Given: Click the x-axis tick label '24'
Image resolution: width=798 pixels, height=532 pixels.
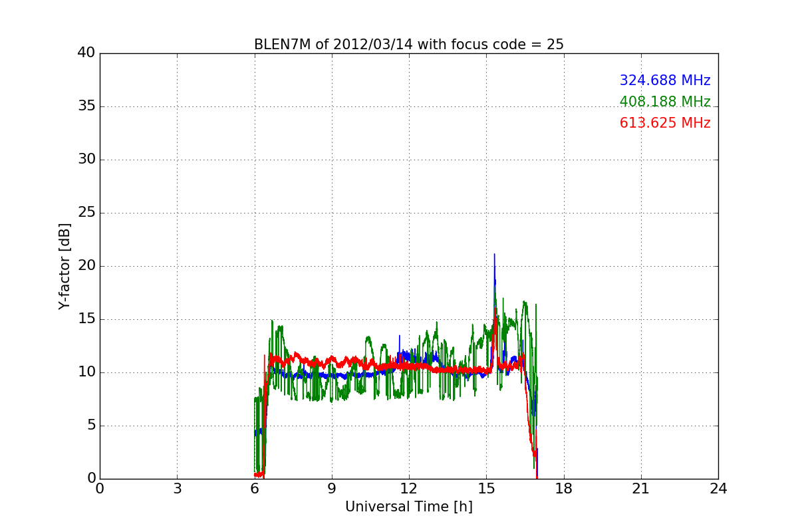Looking at the screenshot, I should tap(718, 488).
